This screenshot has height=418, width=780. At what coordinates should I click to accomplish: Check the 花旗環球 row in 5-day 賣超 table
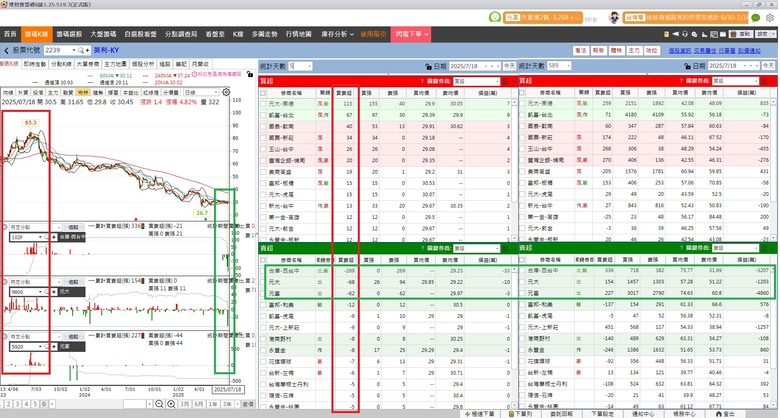(x=263, y=361)
